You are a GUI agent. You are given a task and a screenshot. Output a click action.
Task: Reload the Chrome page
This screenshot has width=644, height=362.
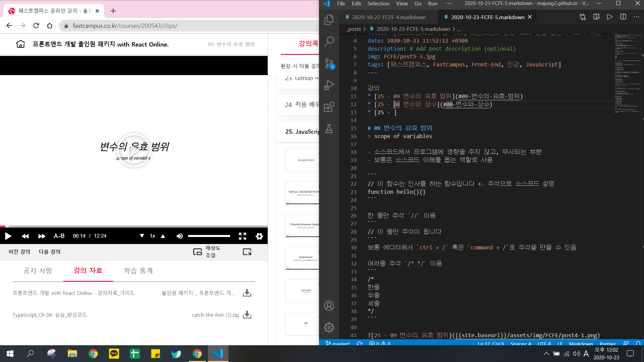pos(36,25)
